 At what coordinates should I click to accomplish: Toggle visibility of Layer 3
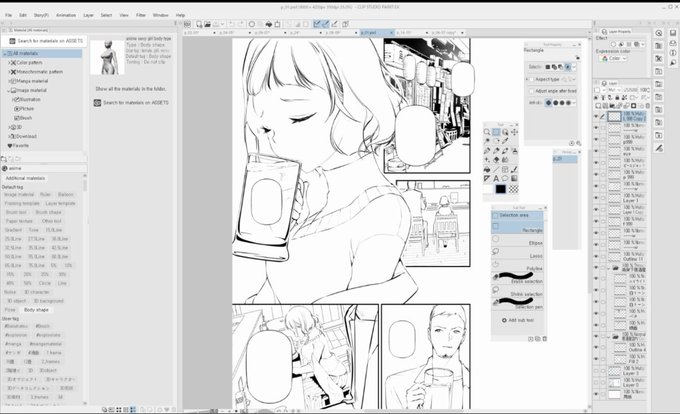tap(596, 371)
